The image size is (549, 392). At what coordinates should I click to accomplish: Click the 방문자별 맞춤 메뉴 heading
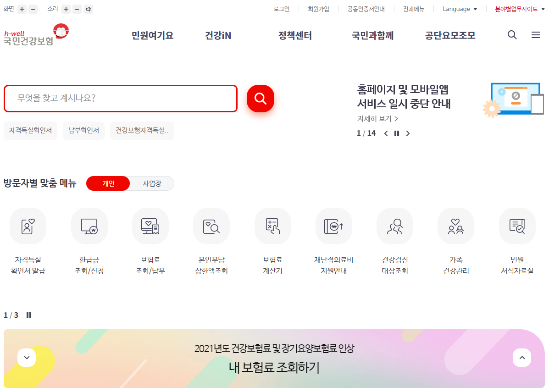40,183
